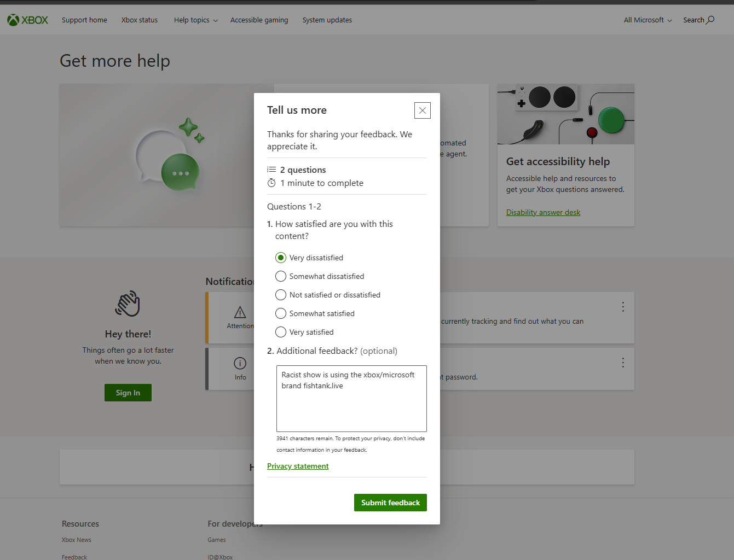
Task: Click the accessibility controller image
Action: click(566, 114)
